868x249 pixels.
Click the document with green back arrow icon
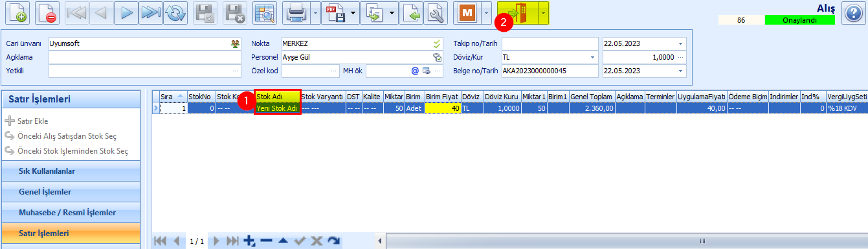[410, 12]
